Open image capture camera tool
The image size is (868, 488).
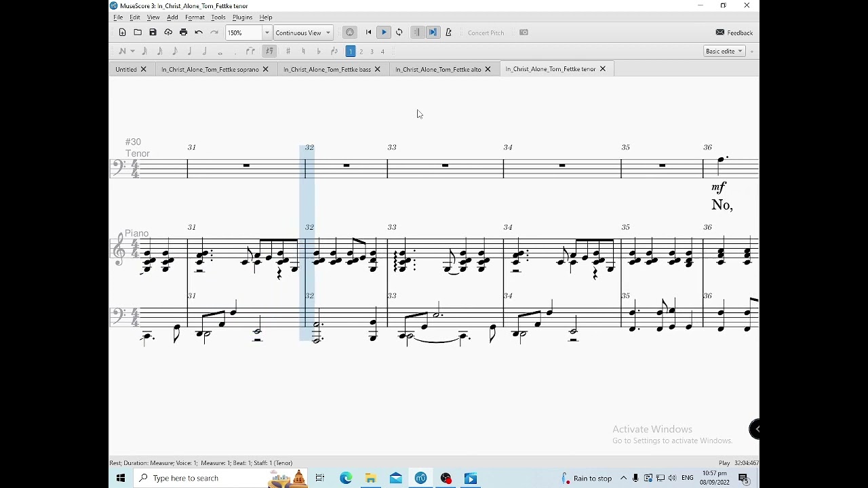524,33
